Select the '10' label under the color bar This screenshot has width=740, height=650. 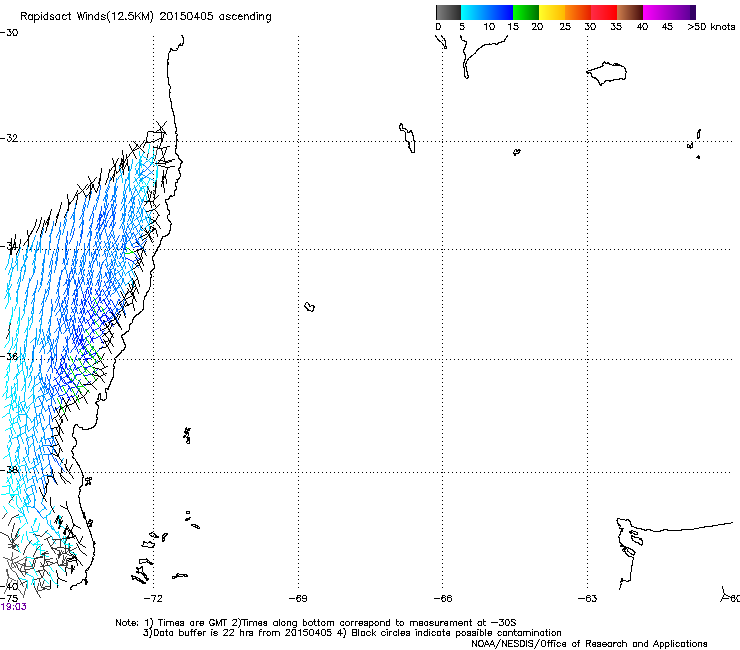coord(489,27)
